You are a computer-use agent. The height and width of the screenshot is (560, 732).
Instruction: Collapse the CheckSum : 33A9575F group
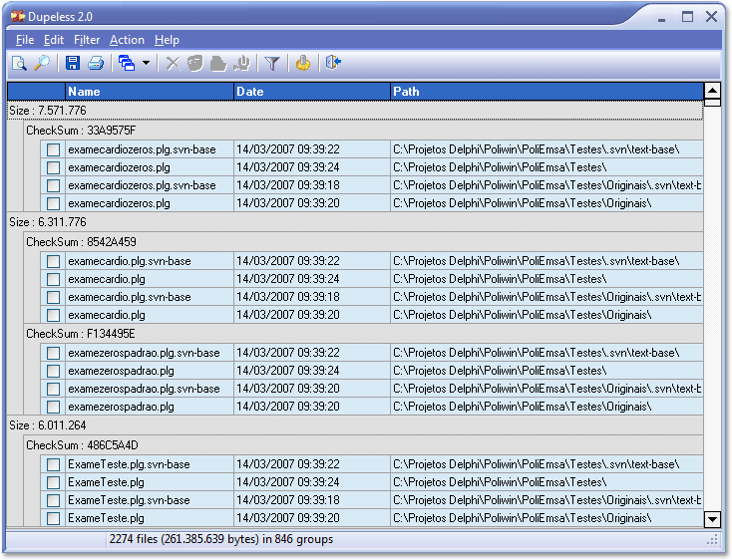click(x=363, y=131)
